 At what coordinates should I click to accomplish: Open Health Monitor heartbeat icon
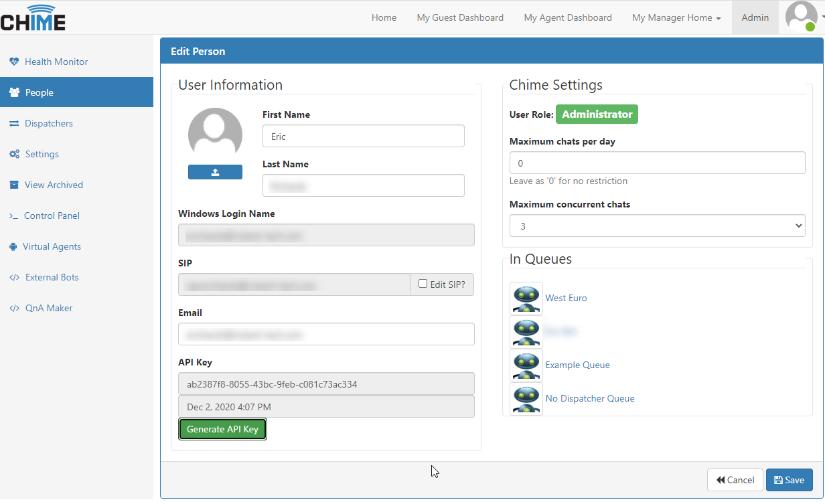[x=14, y=62]
